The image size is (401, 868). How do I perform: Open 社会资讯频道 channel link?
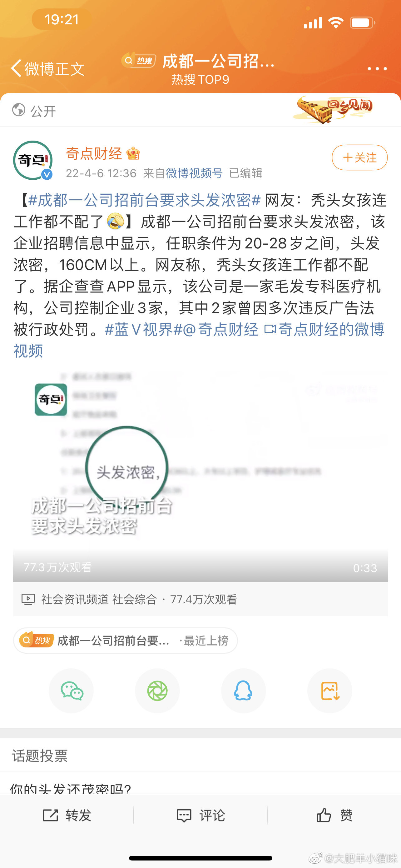tap(75, 600)
